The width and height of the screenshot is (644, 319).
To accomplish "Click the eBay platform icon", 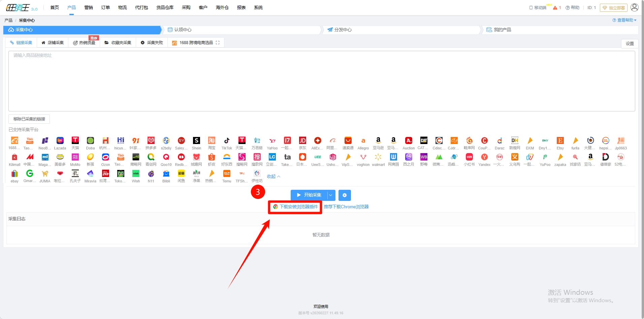I will click(x=14, y=174).
